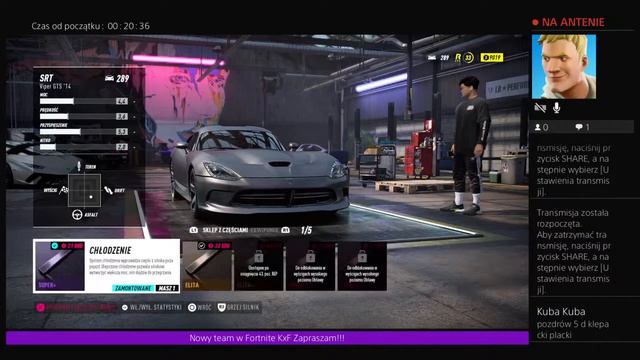Image resolution: width=640 pixels, height=360 pixels.
Task: Click the Przyspieszenie acceleration stat bar
Action: click(84, 132)
